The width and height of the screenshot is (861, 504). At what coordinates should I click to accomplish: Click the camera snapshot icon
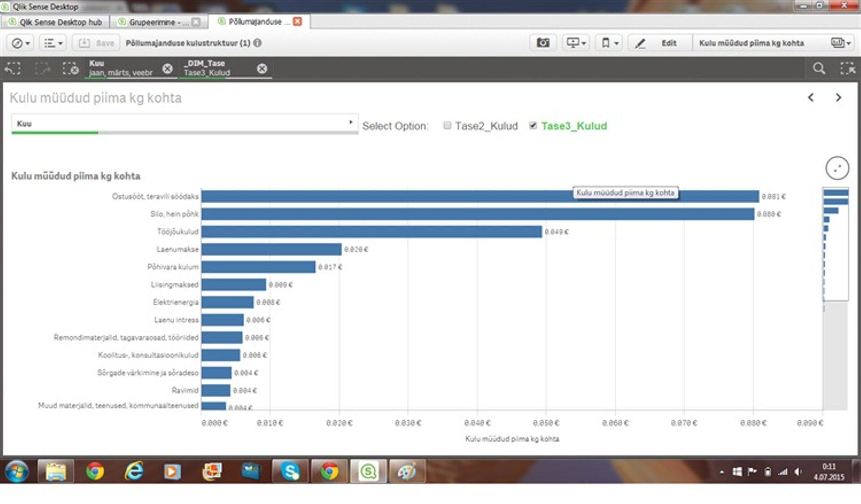[543, 43]
